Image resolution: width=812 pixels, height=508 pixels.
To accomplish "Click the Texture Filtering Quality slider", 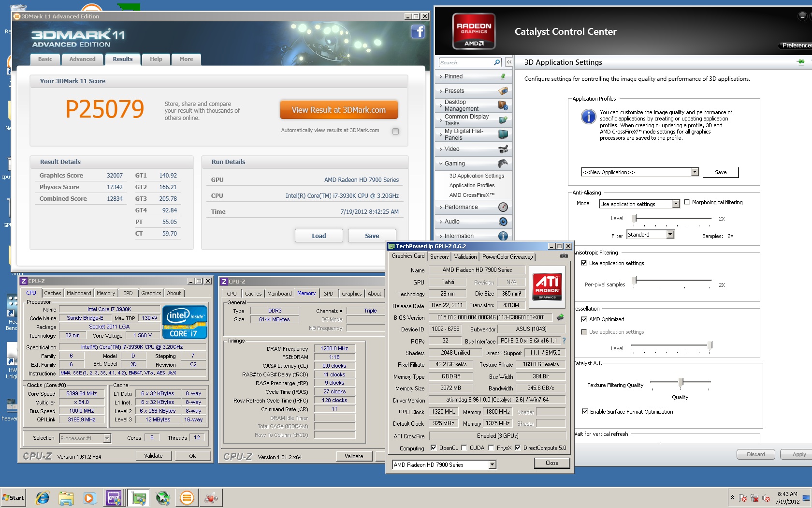I will tap(681, 382).
